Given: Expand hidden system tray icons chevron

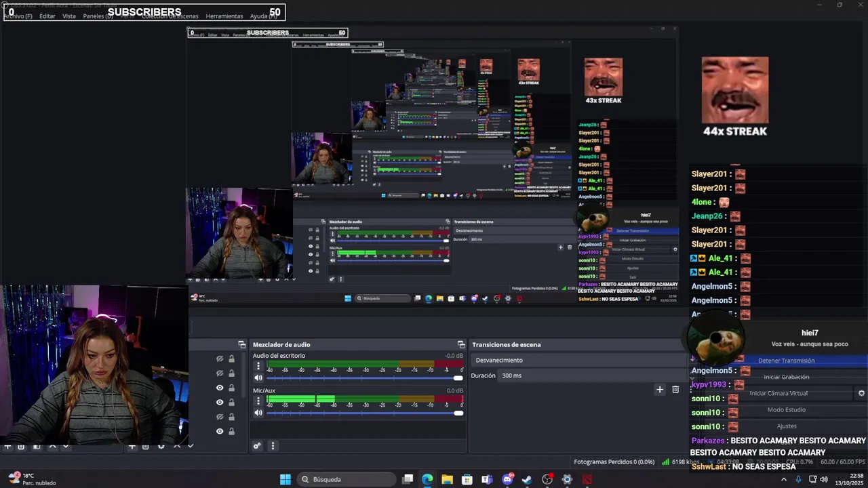Looking at the screenshot, I should pos(784,479).
